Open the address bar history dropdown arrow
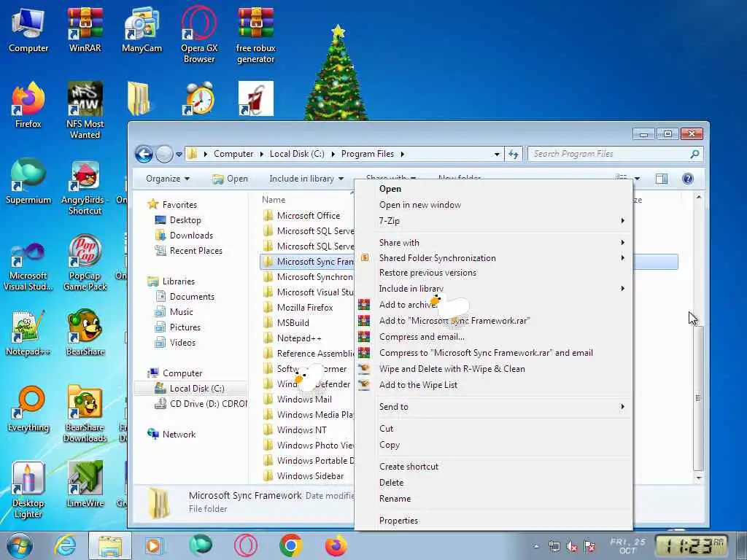 click(x=496, y=155)
